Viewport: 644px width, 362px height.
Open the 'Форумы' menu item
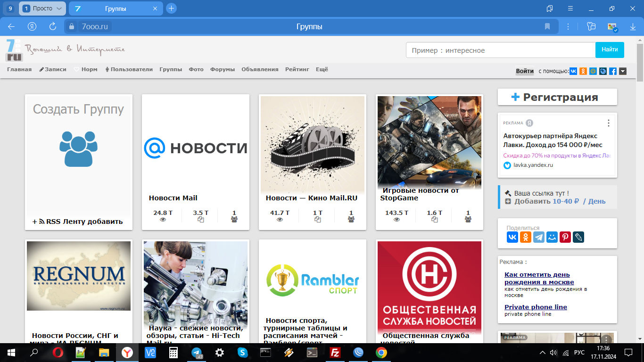[x=222, y=69]
